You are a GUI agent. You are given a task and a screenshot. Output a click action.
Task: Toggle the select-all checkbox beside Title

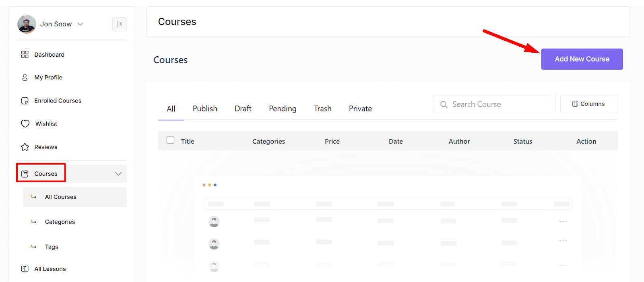[x=171, y=140]
